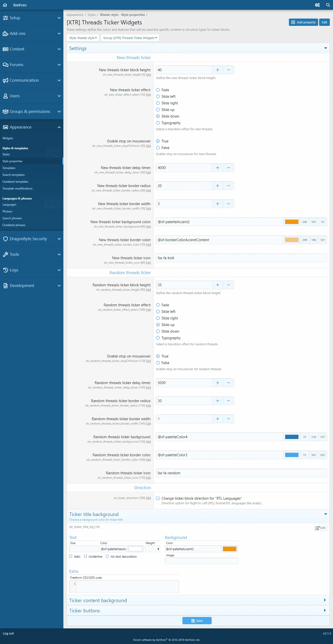Open the search icon in header
333x644 pixels.
click(328, 5)
